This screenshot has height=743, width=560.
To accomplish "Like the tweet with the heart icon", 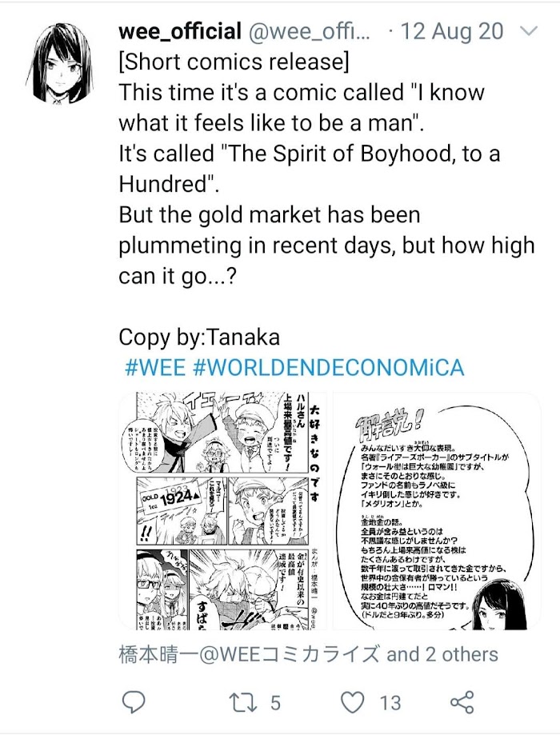I will (x=354, y=702).
